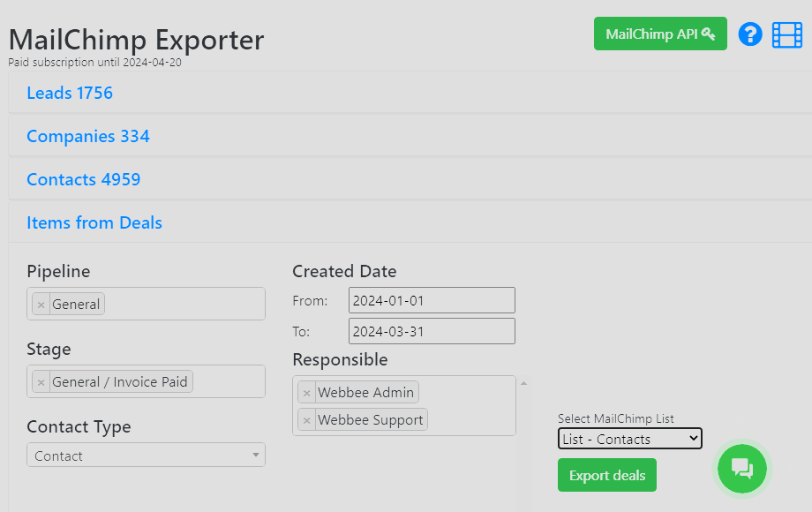Click the Created Date To field

[432, 331]
